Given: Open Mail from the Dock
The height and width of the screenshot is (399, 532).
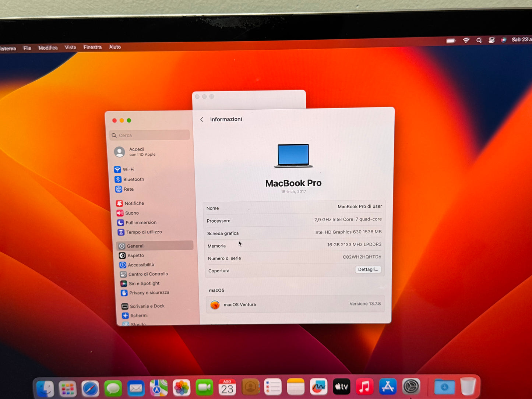Looking at the screenshot, I should (x=136, y=388).
